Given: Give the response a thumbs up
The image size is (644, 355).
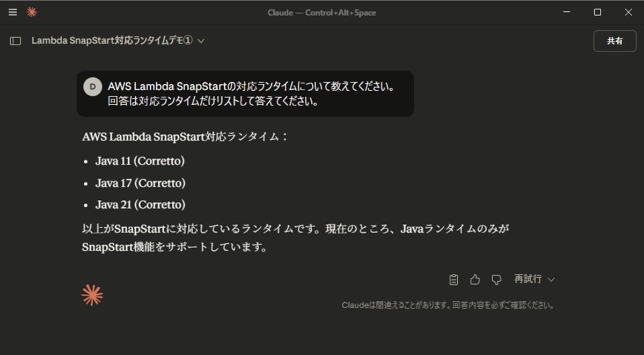Looking at the screenshot, I should tap(475, 279).
